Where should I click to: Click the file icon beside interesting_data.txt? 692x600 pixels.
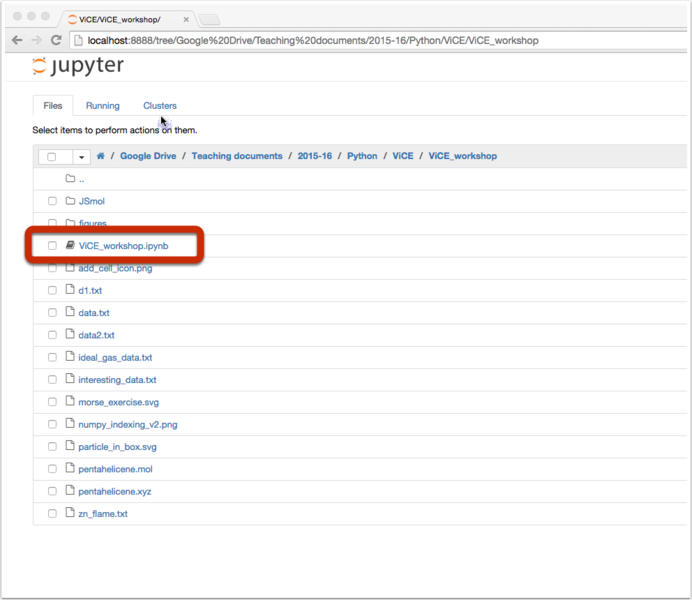tap(70, 379)
